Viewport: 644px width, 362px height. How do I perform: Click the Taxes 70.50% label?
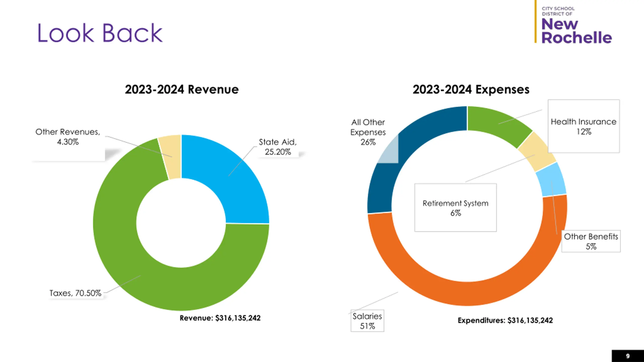(x=75, y=293)
